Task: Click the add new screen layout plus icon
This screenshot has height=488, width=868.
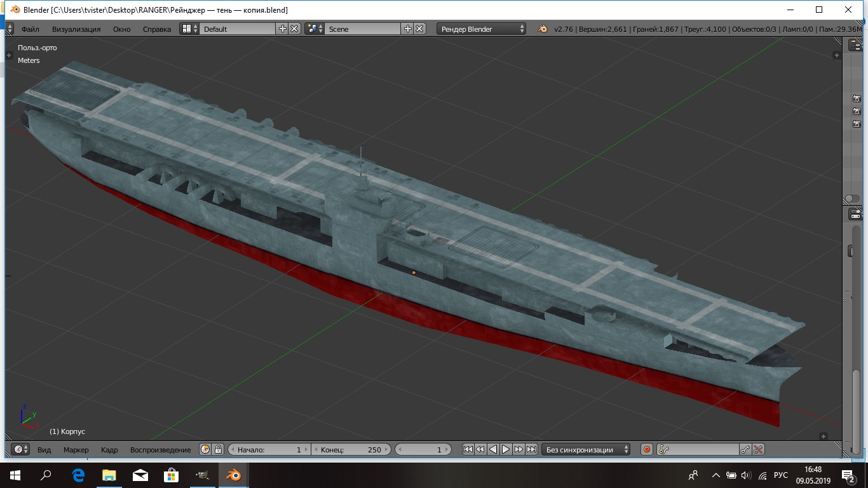Action: click(x=282, y=29)
